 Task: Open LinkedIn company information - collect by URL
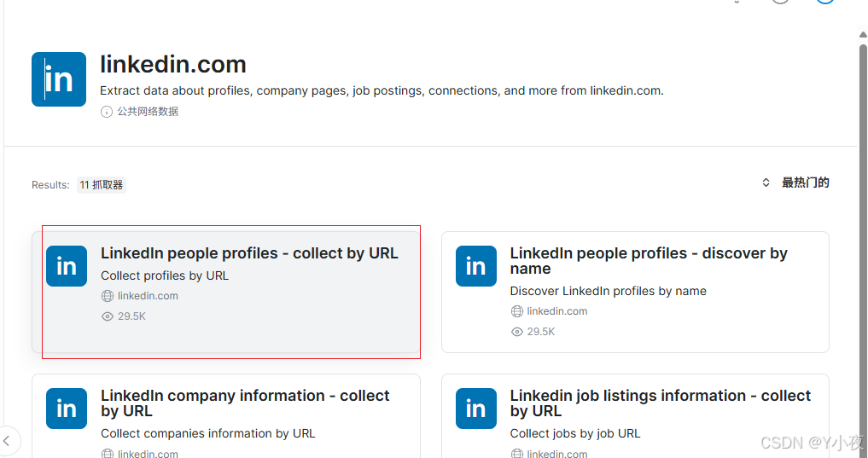pyautogui.click(x=245, y=403)
